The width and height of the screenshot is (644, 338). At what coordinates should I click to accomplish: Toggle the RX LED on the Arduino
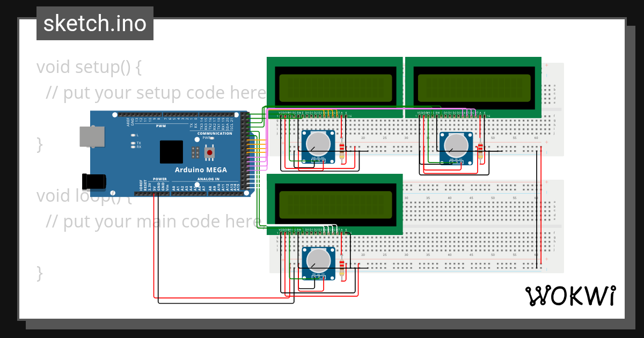point(134,146)
